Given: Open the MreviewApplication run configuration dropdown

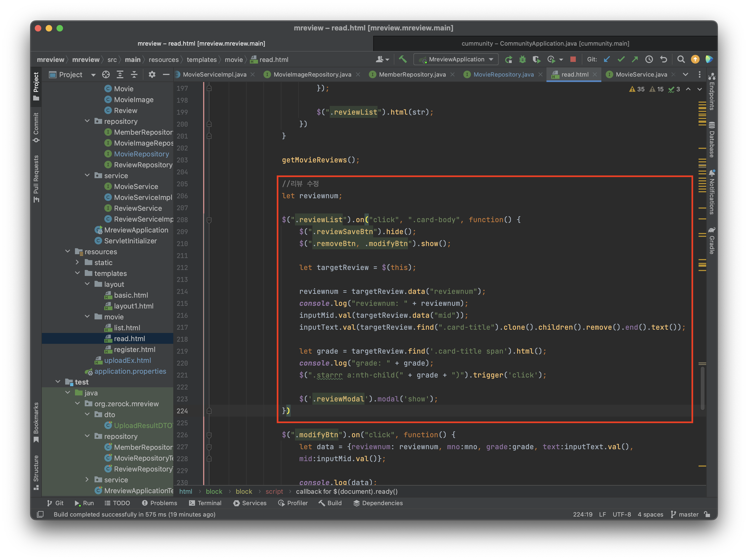Looking at the screenshot, I should (x=456, y=59).
